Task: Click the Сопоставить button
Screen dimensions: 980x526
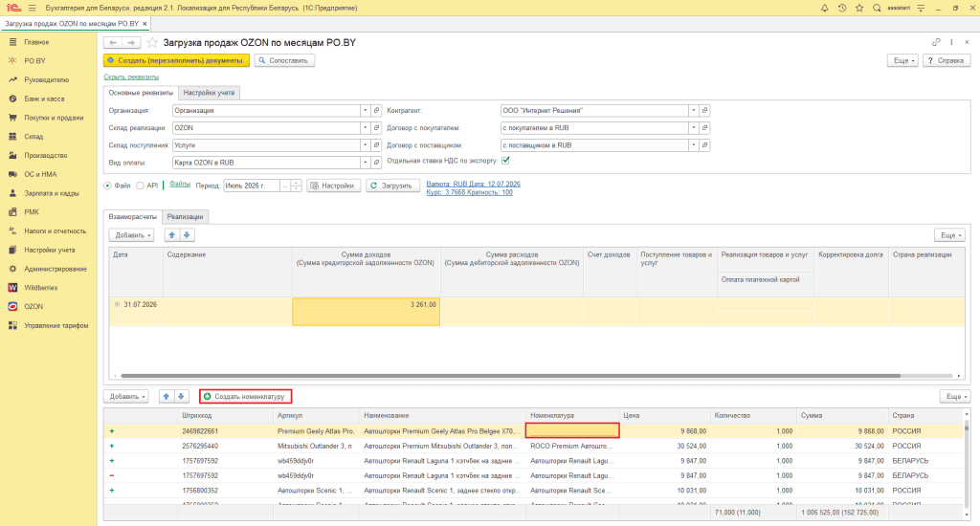Action: coord(284,60)
